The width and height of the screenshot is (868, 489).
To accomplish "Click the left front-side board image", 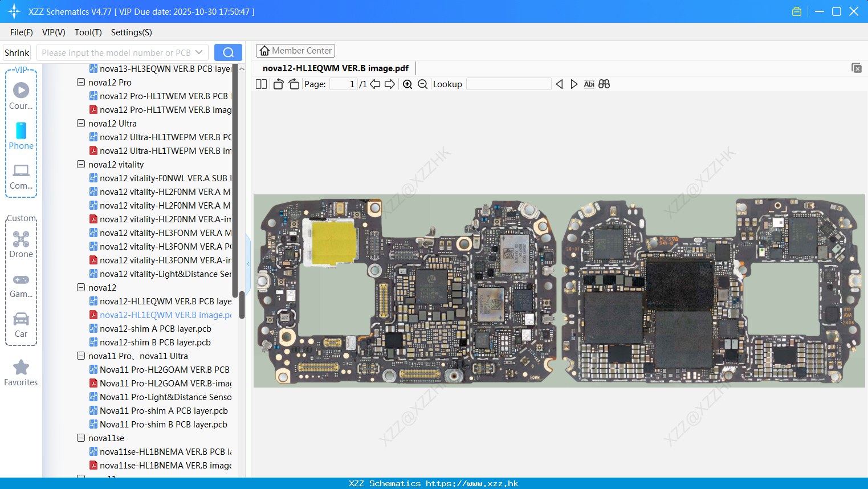I will click(406, 291).
